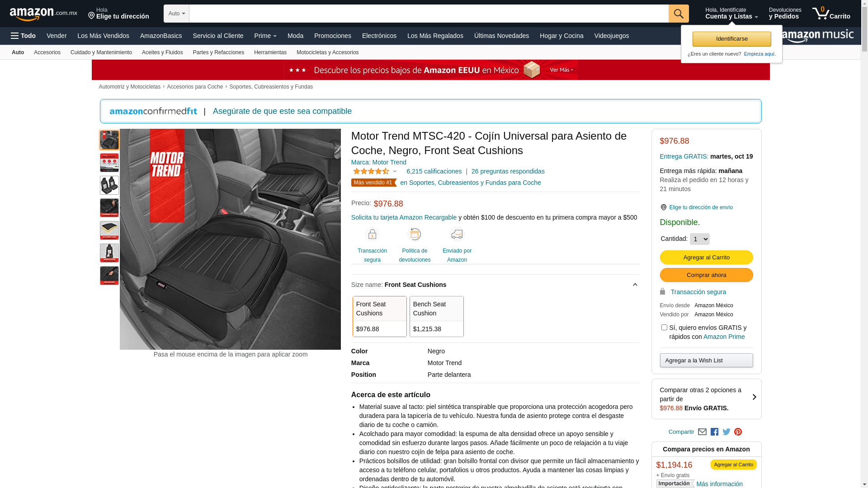Collapse the Size name section chevron

point(635,285)
